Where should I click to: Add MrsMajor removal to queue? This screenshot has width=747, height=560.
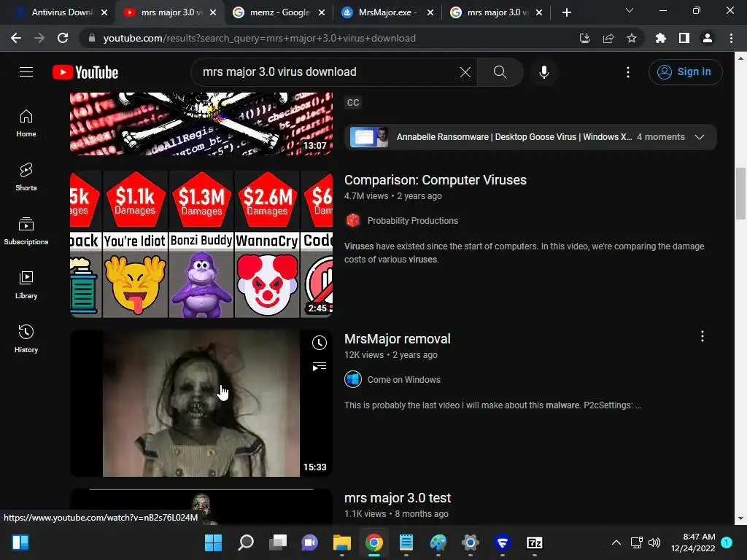(x=320, y=366)
